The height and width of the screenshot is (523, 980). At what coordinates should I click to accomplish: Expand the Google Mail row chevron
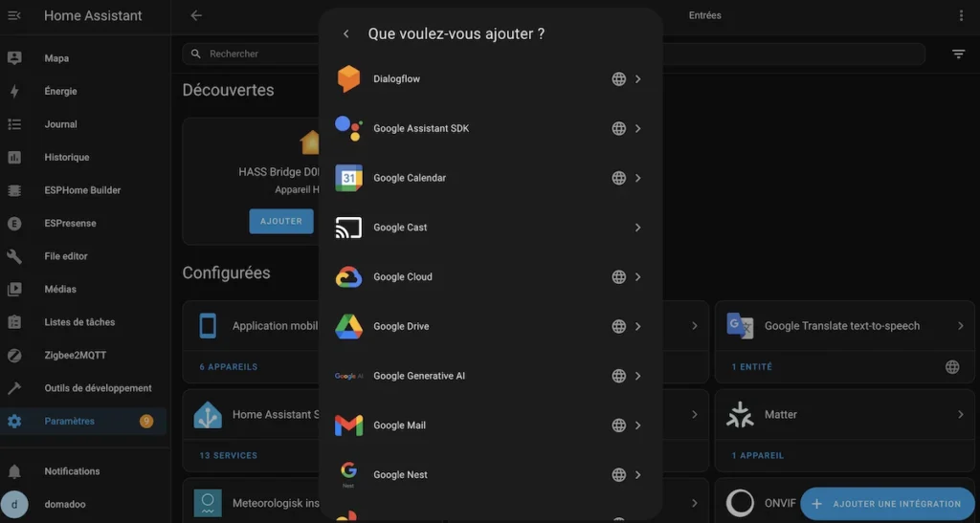point(638,425)
